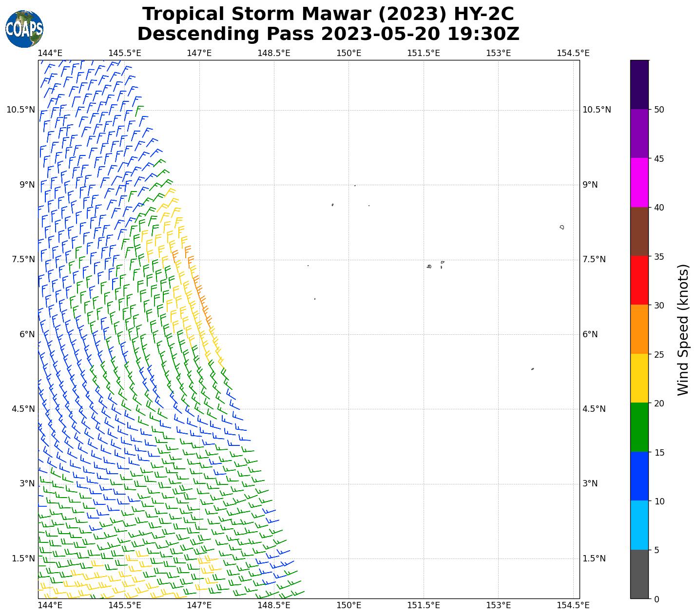Pick the purple 45–50 knots colorbar segment

[639, 134]
